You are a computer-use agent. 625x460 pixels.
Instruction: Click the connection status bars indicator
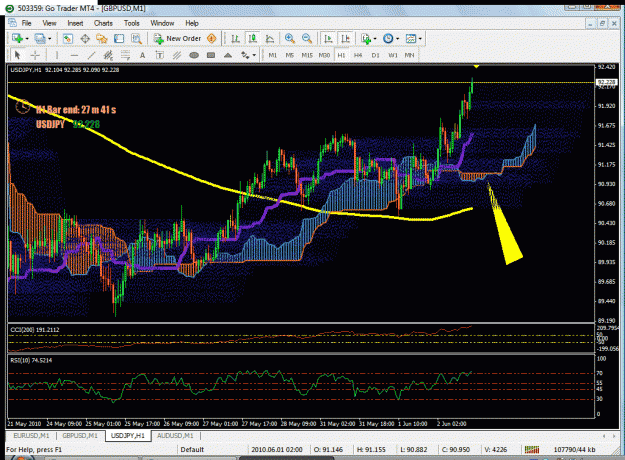[x=532, y=450]
